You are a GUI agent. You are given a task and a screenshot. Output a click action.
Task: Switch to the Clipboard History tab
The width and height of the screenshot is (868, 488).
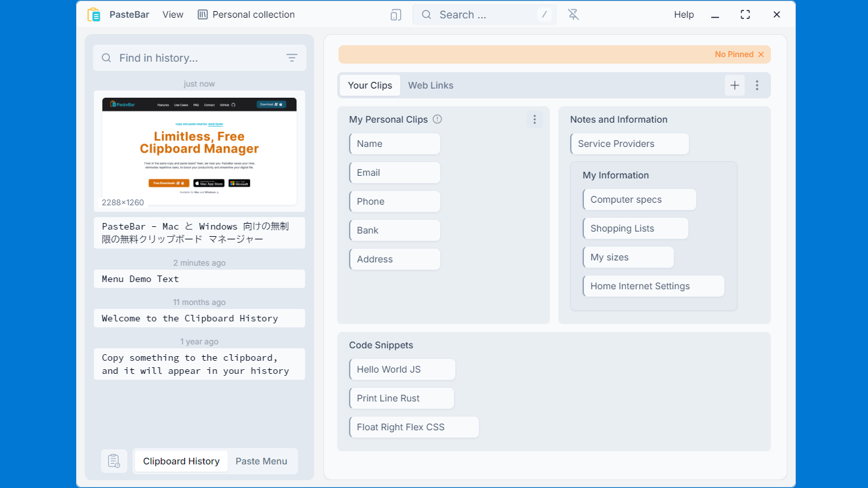[181, 461]
